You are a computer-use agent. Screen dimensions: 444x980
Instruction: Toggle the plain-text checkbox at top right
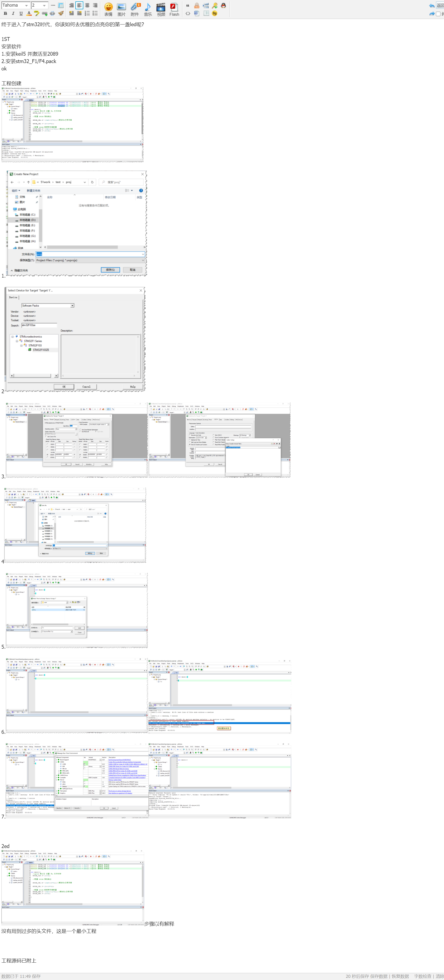(x=438, y=14)
